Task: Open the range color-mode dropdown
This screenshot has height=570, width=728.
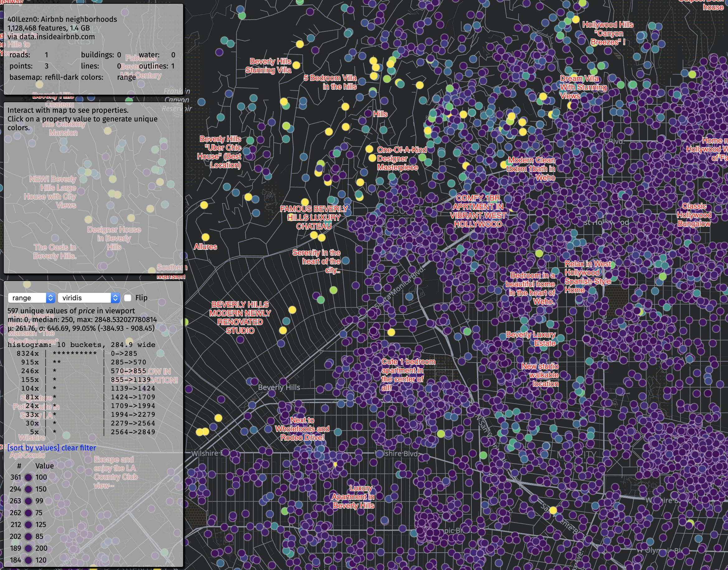Action: [31, 298]
